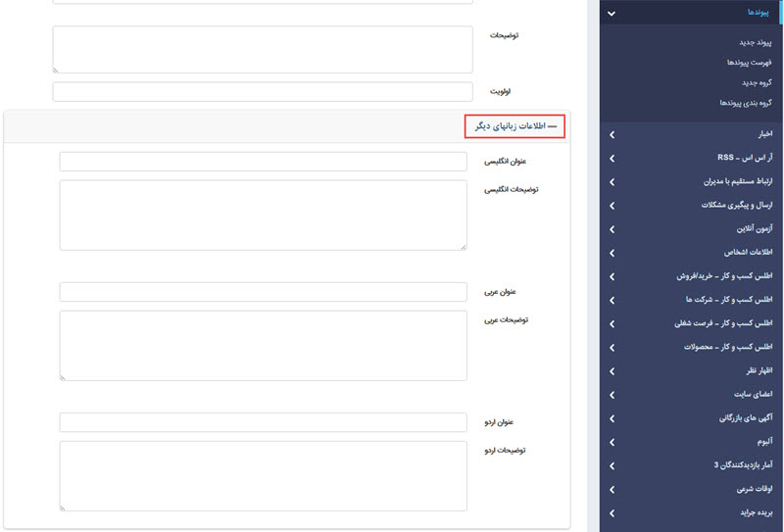This screenshot has width=784, height=532.
Task: Expand ارتباط مستقیم با مدیران chevron arrow
Action: point(612,181)
